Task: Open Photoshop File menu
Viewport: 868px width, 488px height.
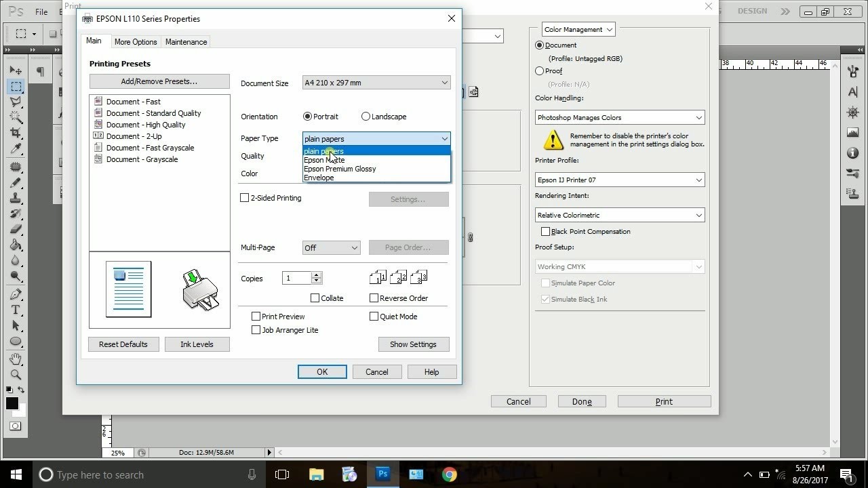Action: 41,12
